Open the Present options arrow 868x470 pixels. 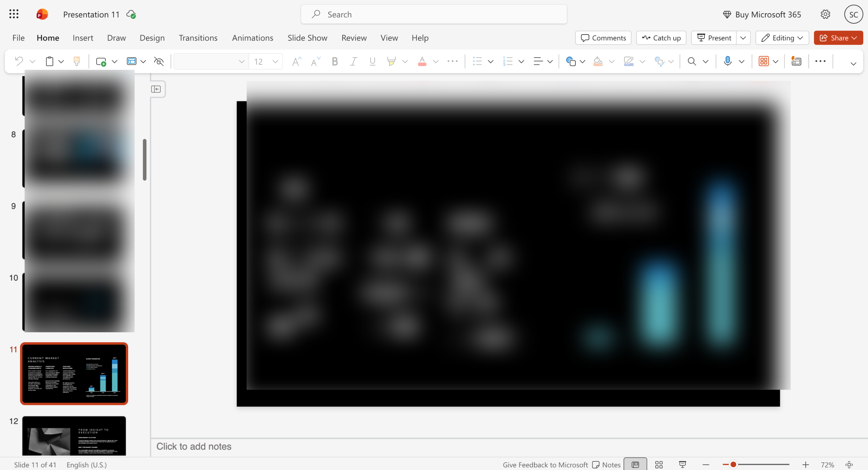point(743,38)
